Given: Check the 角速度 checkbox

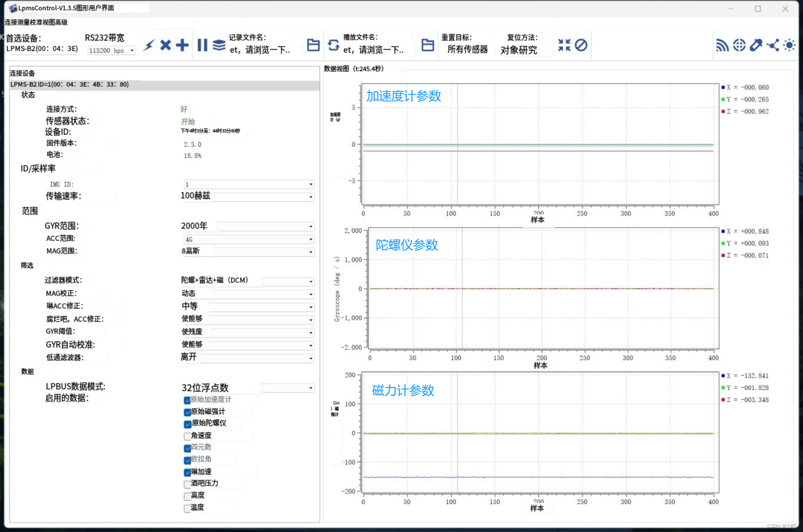Looking at the screenshot, I should pos(187,436).
